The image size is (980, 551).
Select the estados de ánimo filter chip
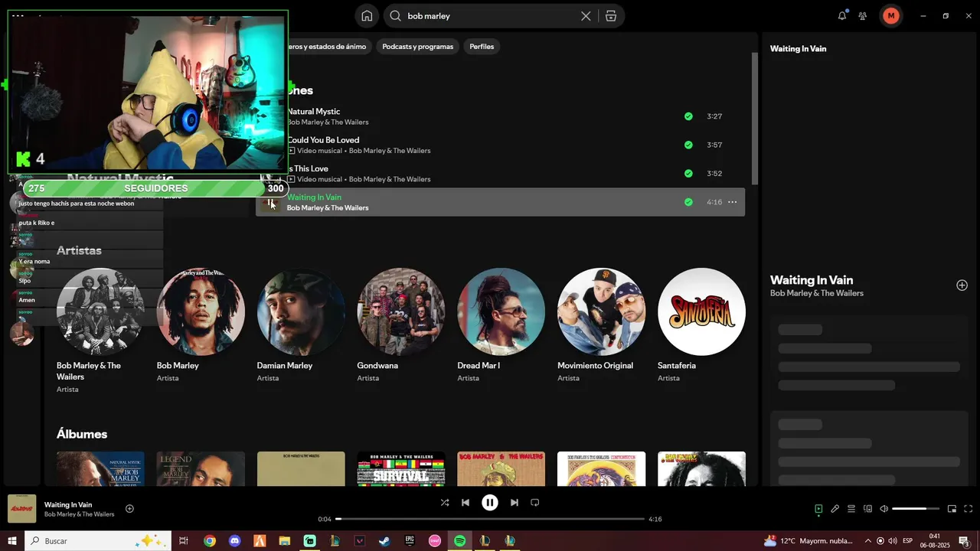(x=329, y=47)
